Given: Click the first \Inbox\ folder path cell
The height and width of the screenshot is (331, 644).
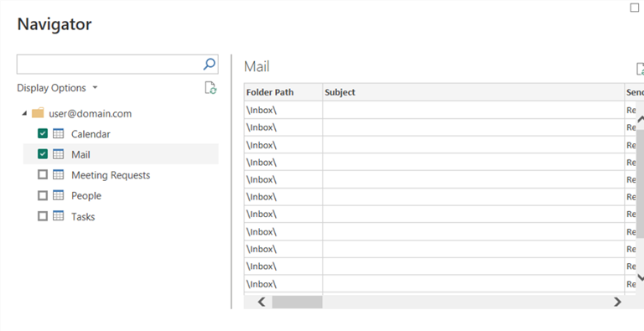Looking at the screenshot, I should (283, 110).
